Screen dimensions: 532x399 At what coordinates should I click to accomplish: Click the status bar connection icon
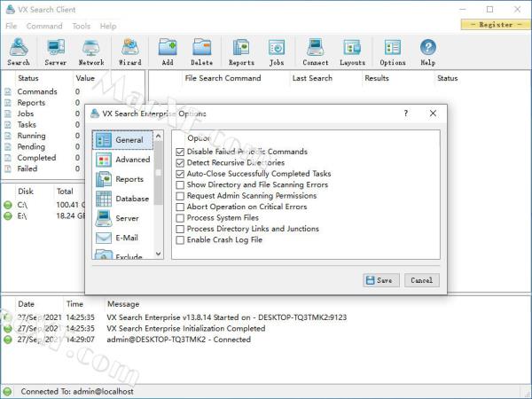click(x=7, y=392)
